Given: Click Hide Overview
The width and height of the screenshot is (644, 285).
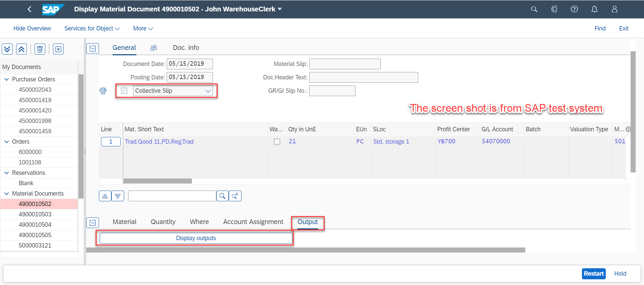Looking at the screenshot, I should (x=32, y=28).
